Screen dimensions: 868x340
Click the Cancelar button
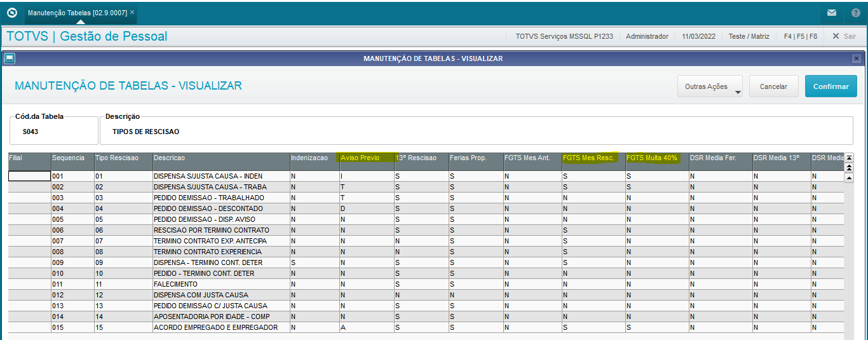click(773, 86)
